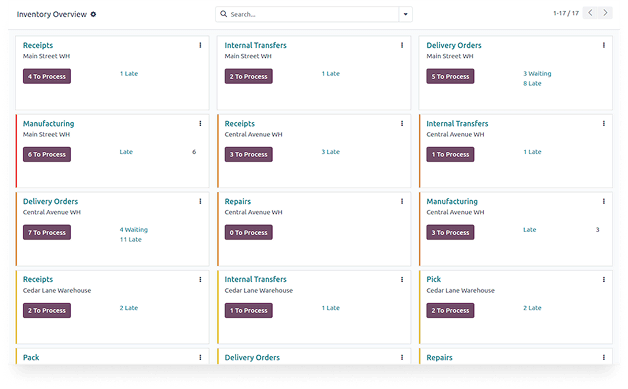Image resolution: width=628 pixels, height=389 pixels.
Task: Click 1 Late on Main Street Internal Transfers card
Action: point(331,74)
